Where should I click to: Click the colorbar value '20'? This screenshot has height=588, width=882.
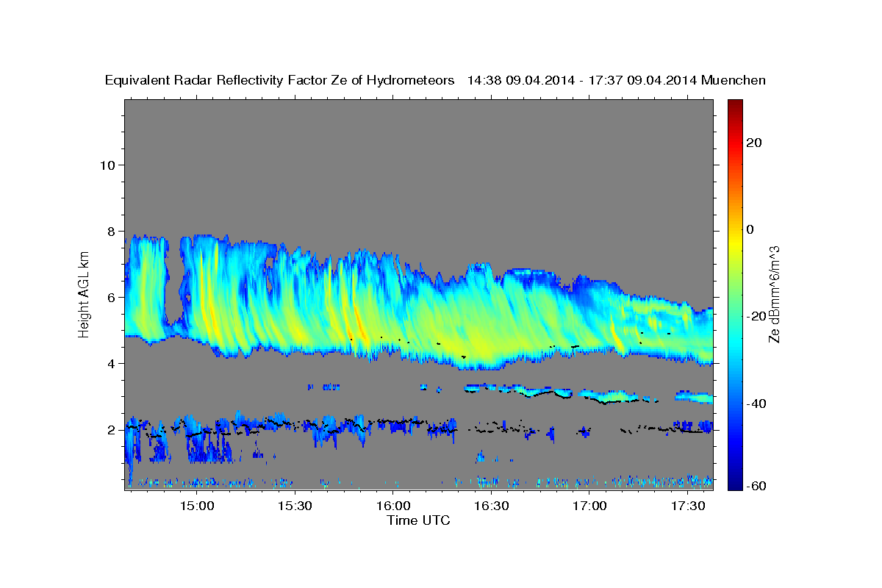tap(753, 143)
